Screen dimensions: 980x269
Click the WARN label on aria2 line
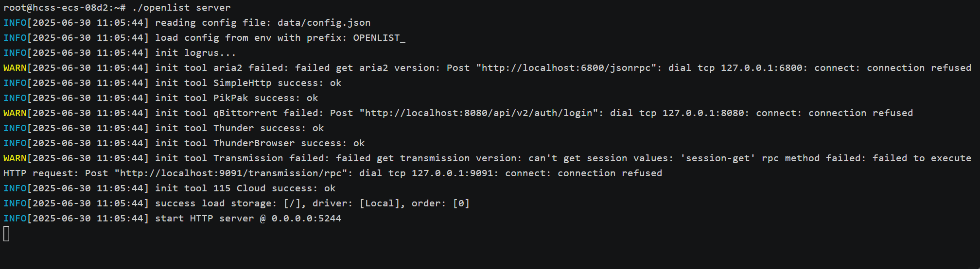pos(15,68)
